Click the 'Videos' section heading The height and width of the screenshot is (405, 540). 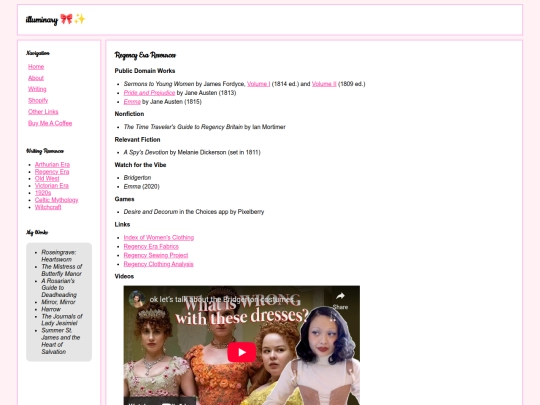coord(124,276)
